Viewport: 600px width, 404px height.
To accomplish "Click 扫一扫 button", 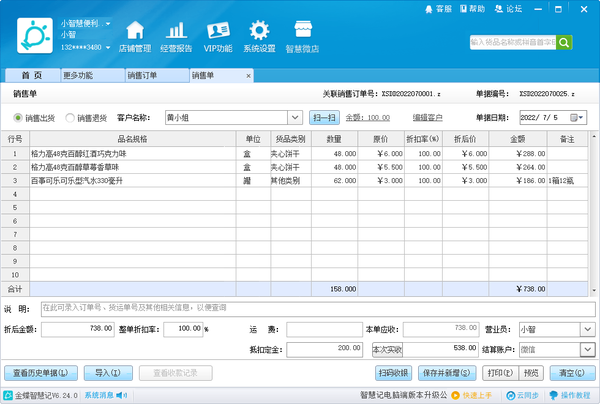I will [x=324, y=117].
